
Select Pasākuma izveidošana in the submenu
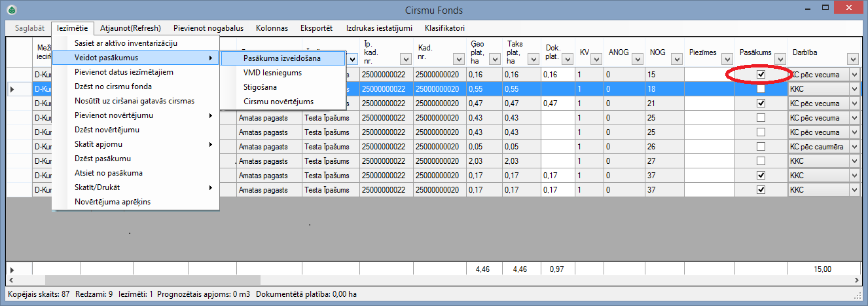click(x=283, y=58)
